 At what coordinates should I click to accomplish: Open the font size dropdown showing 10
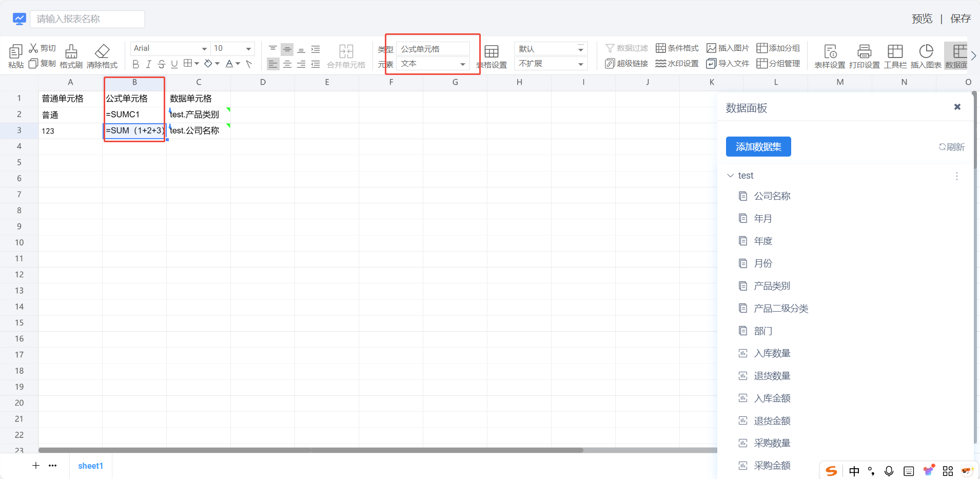click(233, 48)
